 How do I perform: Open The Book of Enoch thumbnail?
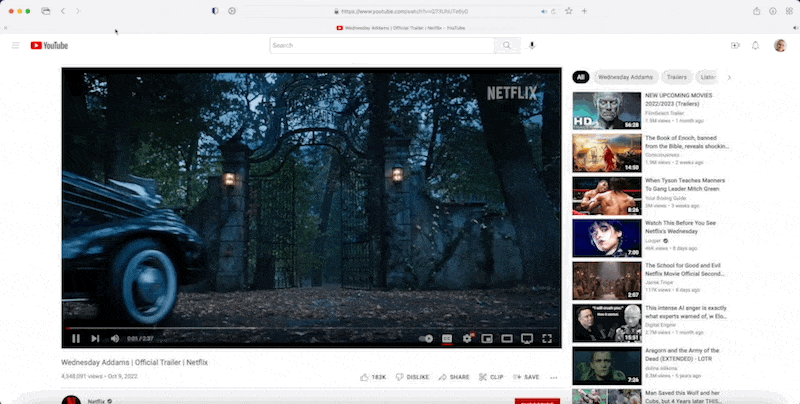607,153
